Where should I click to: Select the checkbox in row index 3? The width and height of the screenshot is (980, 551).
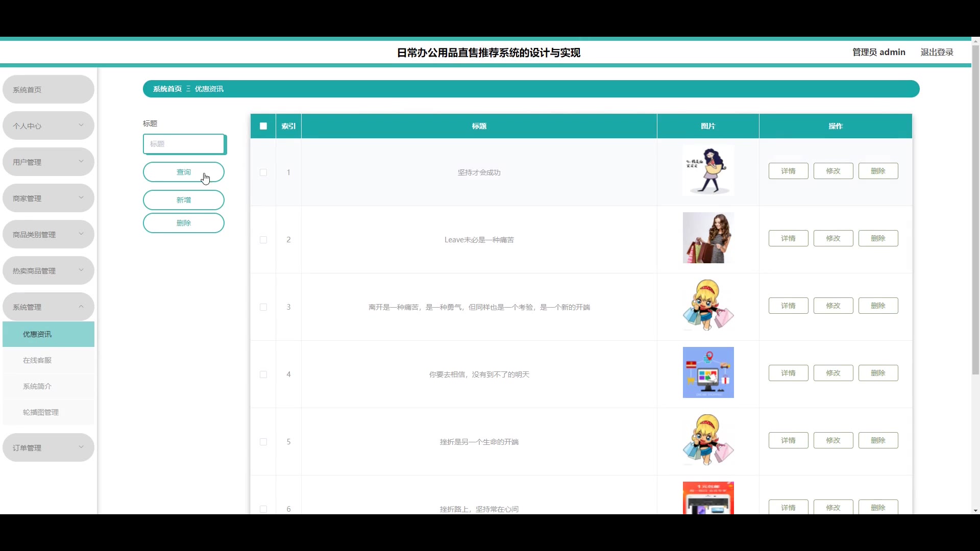click(x=263, y=307)
